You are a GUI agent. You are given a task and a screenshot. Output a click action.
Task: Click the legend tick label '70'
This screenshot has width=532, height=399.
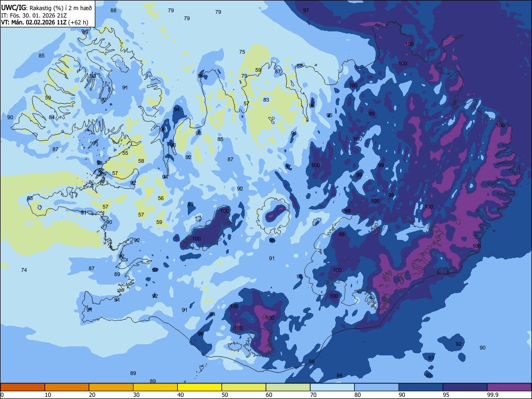313,395
